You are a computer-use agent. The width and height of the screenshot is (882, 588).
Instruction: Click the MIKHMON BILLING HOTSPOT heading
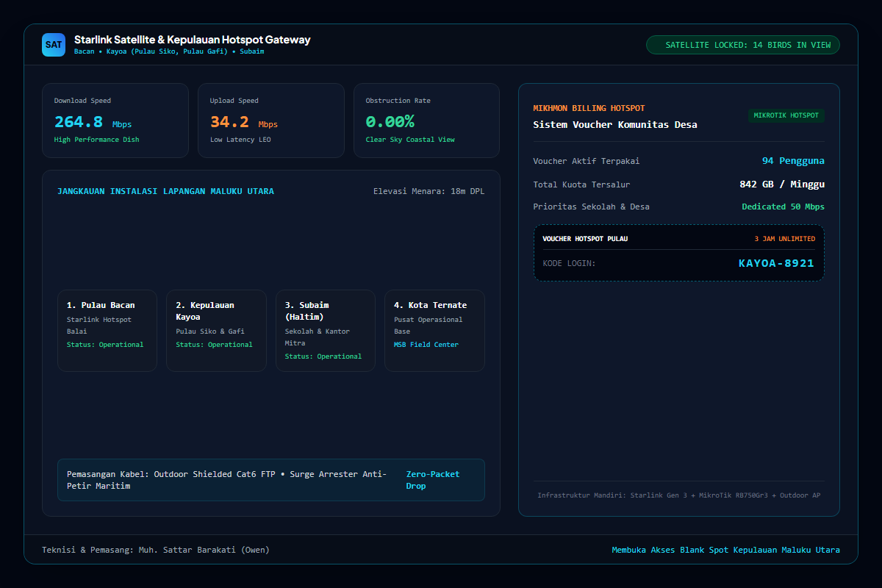pyautogui.click(x=589, y=108)
